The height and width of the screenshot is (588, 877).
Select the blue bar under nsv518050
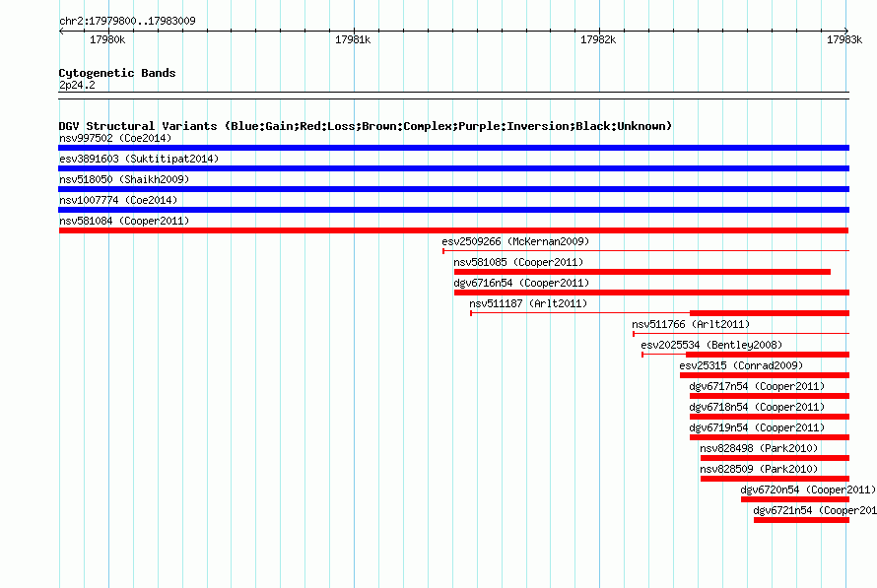pyautogui.click(x=453, y=189)
